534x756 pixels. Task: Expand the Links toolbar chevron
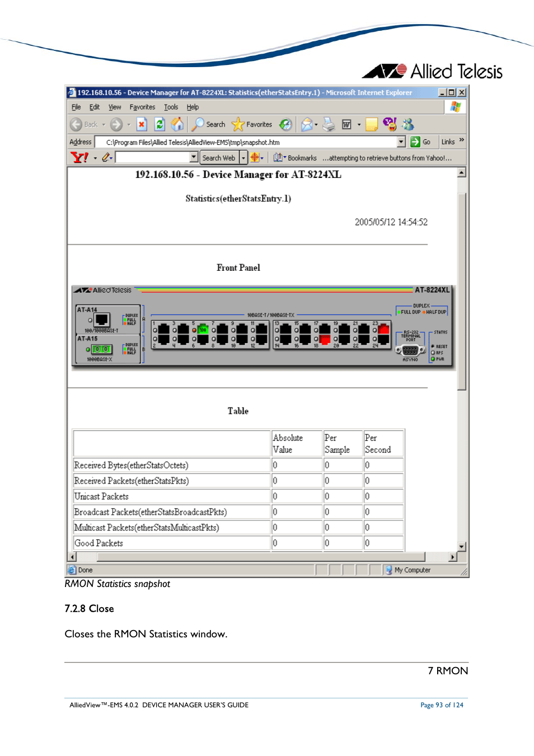click(x=462, y=140)
